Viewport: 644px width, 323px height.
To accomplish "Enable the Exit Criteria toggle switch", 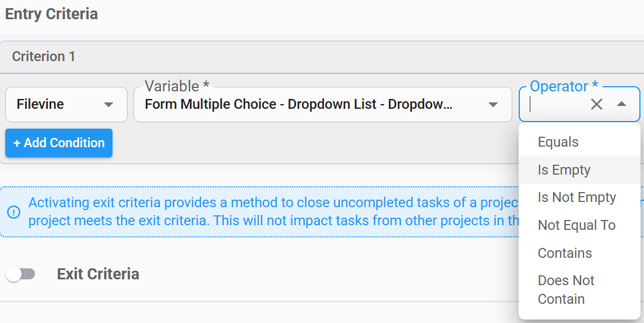I will [20, 274].
